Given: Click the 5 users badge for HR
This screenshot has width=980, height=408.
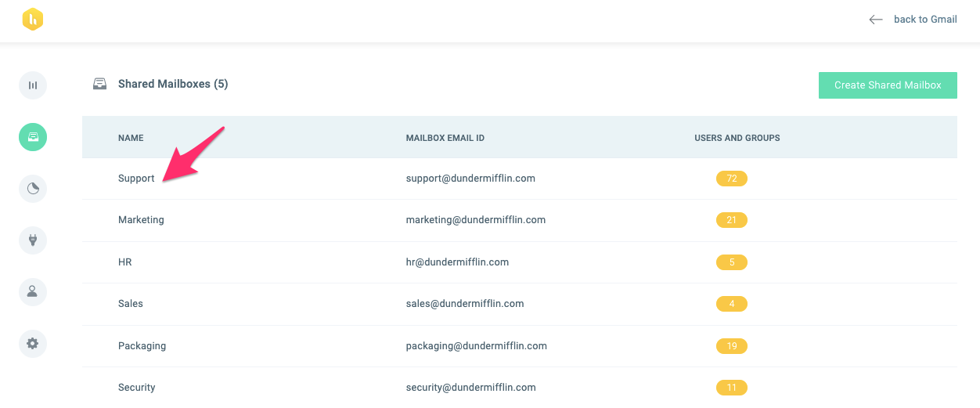Looking at the screenshot, I should 732,262.
